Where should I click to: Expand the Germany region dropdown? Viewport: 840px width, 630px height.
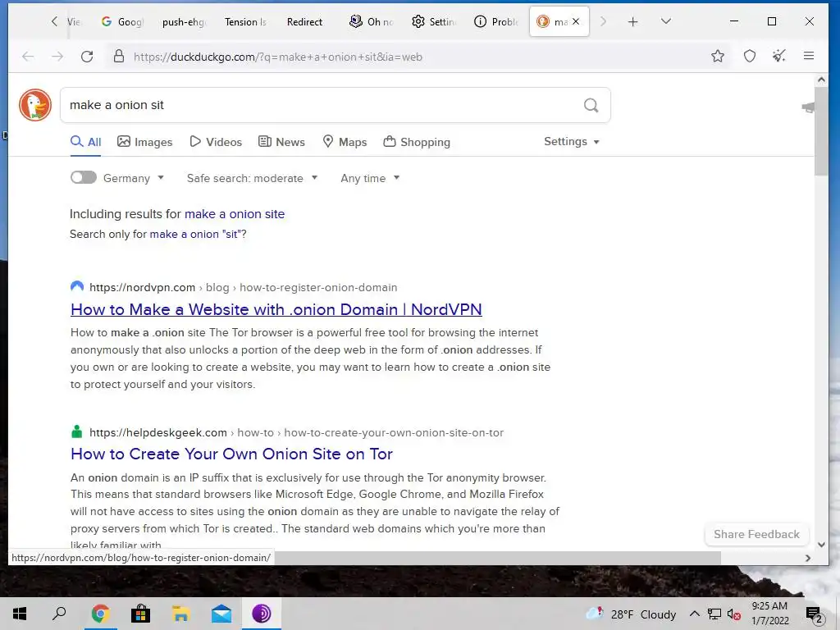pos(134,178)
